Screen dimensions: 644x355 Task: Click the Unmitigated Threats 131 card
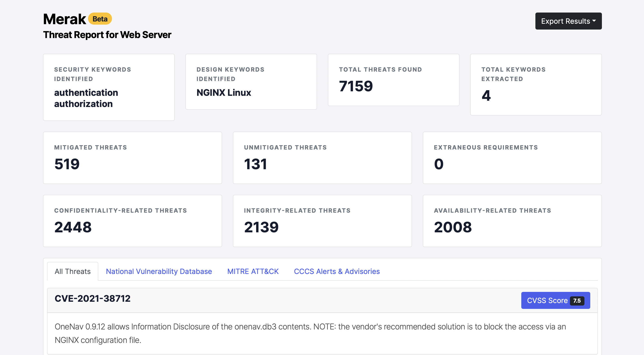[322, 158]
